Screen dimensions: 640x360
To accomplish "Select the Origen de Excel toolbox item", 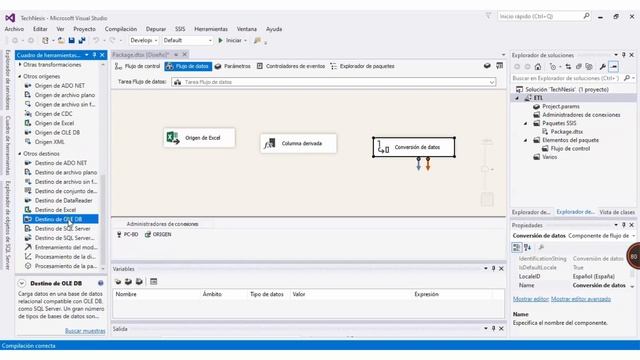I will pos(54,123).
